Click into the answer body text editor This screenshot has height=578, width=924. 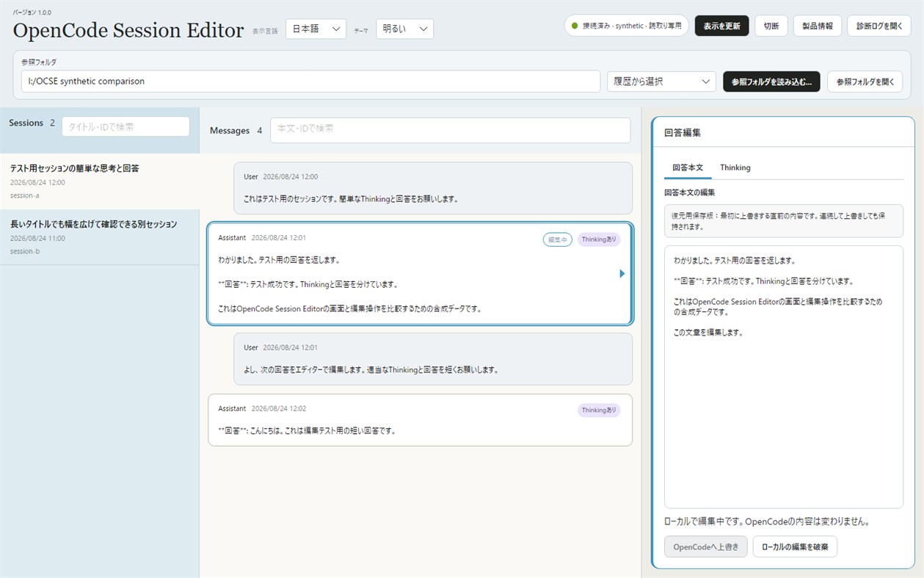(x=783, y=377)
